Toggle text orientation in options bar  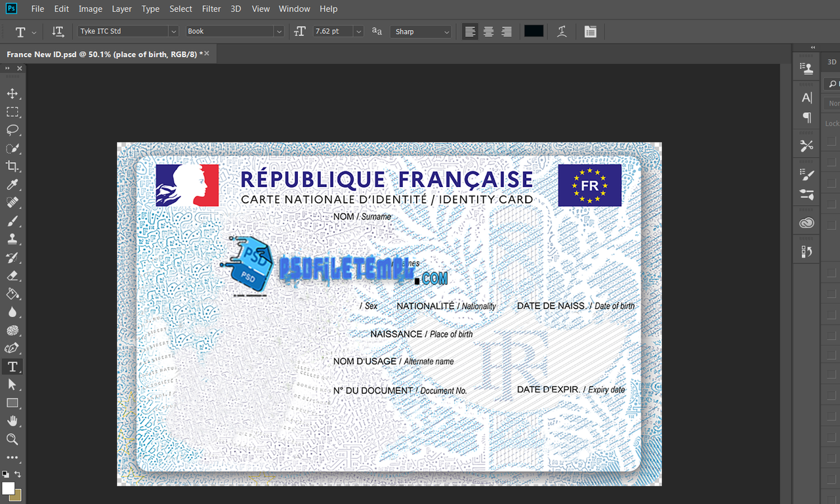point(58,31)
